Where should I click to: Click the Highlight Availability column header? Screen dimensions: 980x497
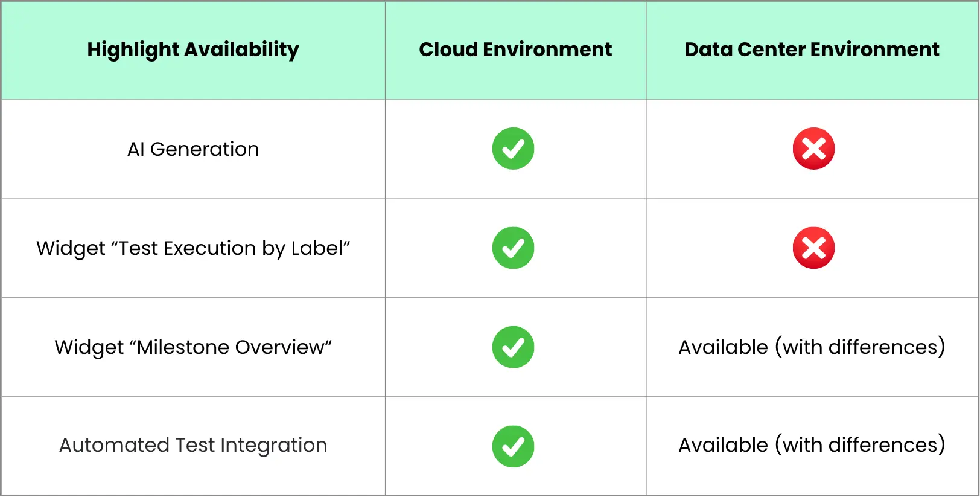point(193,50)
